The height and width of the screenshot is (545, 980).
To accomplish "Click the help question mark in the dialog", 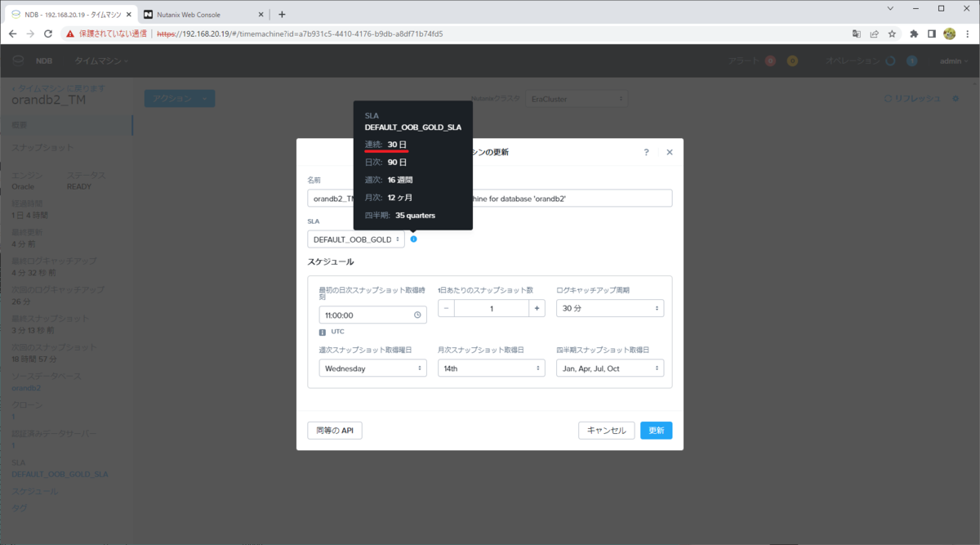I will tap(645, 152).
